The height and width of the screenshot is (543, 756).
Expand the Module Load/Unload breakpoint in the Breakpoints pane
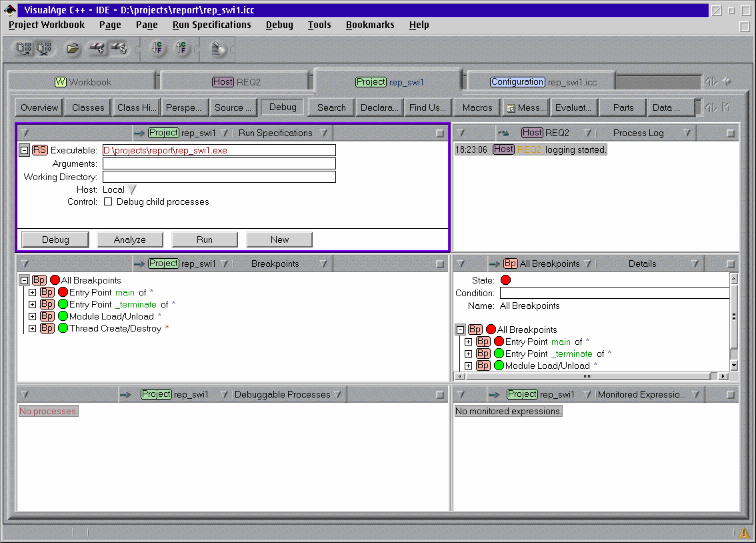click(x=32, y=316)
